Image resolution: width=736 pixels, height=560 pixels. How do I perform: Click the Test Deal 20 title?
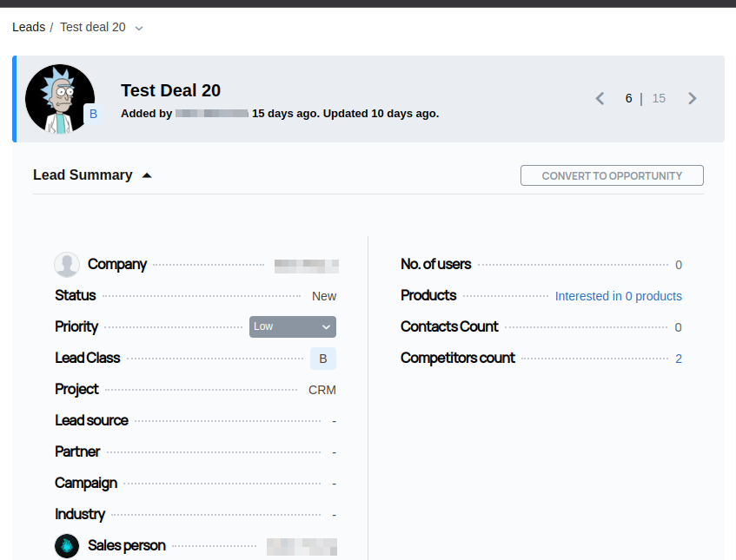click(x=170, y=90)
